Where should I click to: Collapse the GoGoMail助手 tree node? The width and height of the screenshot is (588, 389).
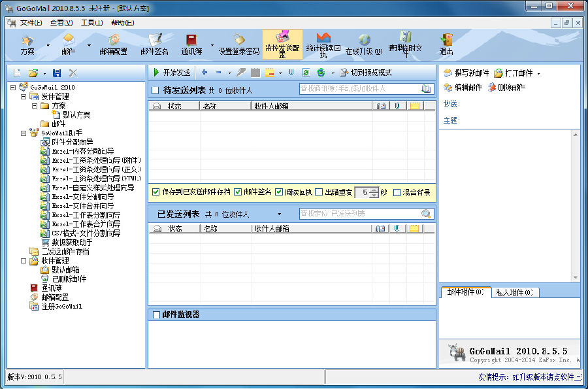[24, 133]
